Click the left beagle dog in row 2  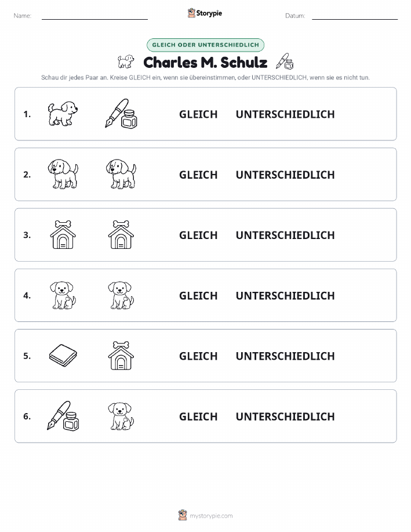coord(63,174)
